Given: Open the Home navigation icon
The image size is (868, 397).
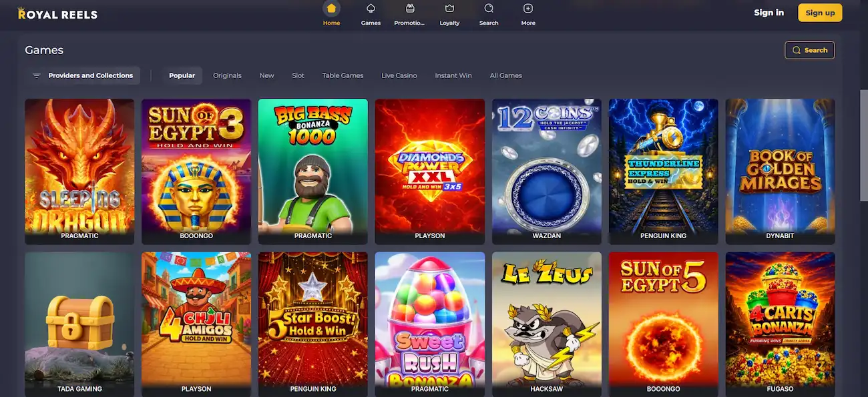Looking at the screenshot, I should [x=331, y=9].
